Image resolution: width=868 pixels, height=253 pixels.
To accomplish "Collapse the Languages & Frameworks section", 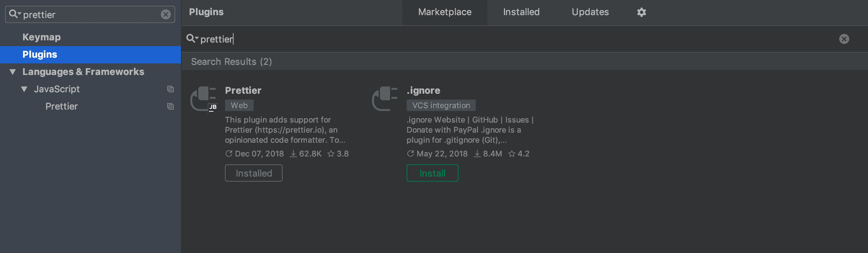I will (13, 72).
